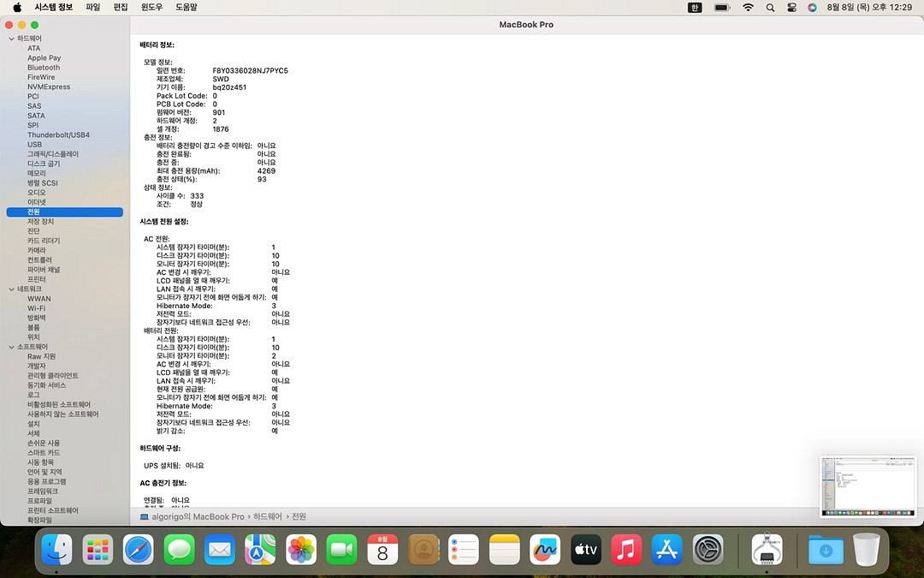Launch the App Store from Dock
924x578 pixels.
(667, 550)
